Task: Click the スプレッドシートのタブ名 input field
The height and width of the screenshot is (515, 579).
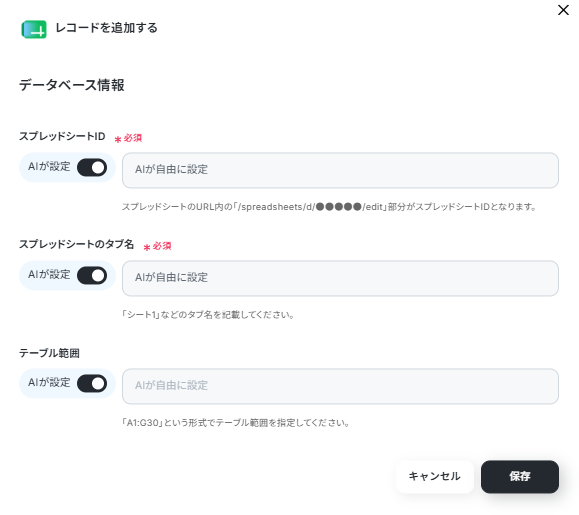Action: pos(340,278)
